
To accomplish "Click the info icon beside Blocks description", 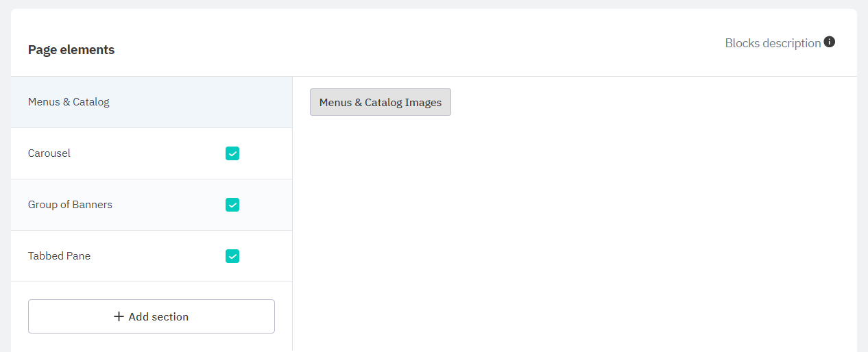I will [830, 42].
